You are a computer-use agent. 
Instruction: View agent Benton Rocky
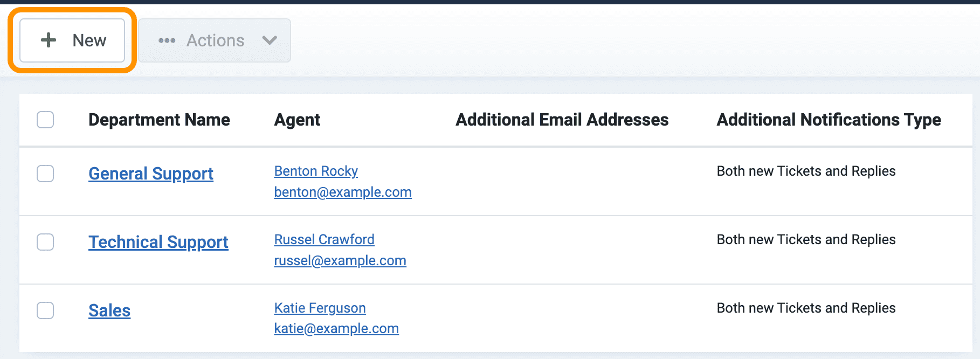tap(316, 171)
